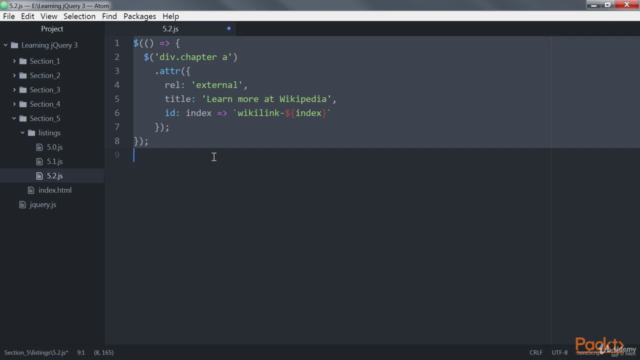Select the Section_4 folder label
This screenshot has height=360, width=640.
point(45,104)
